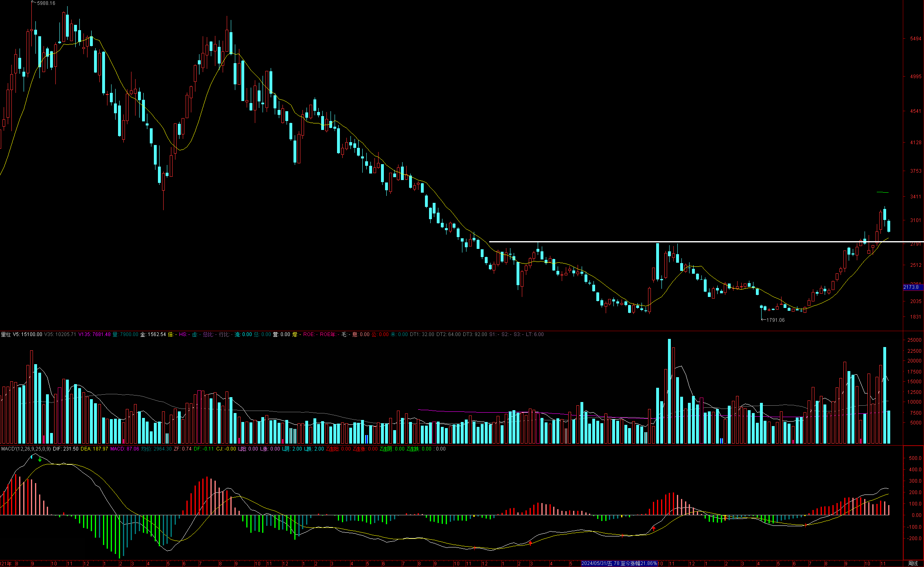The width and height of the screenshot is (924, 567).
Task: Click the 均价: 2964.30 average price label
Action: click(x=156, y=449)
